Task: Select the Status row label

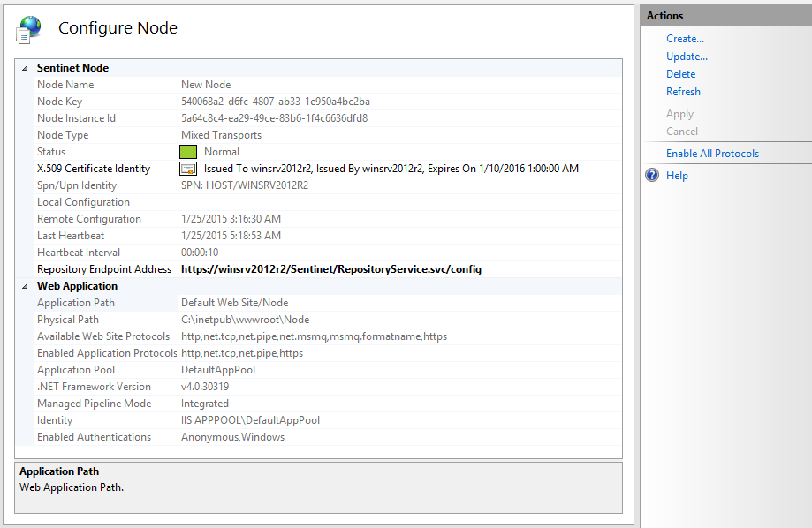Action: pyautogui.click(x=51, y=152)
